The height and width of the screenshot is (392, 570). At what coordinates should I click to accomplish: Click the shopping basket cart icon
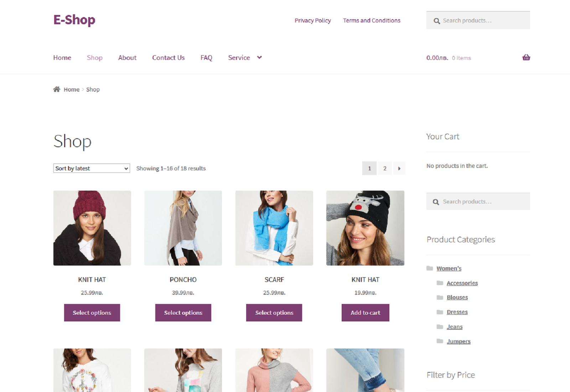tap(526, 57)
